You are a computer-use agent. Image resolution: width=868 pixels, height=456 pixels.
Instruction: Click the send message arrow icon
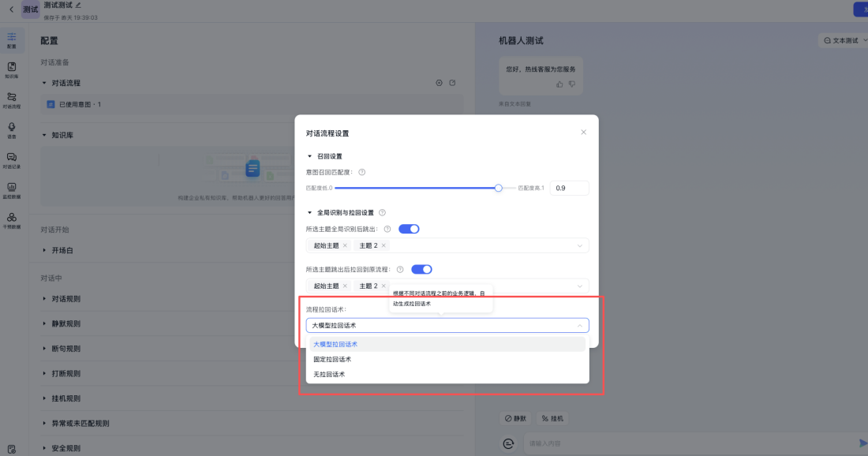861,443
